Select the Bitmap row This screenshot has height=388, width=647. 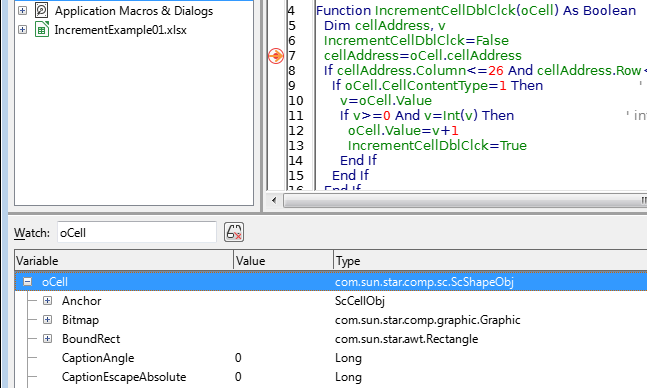coord(331,320)
